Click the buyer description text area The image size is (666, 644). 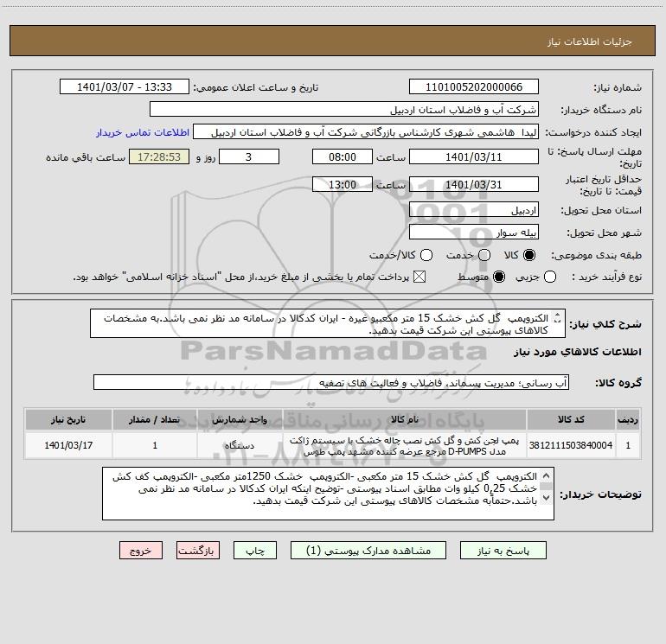(328, 494)
